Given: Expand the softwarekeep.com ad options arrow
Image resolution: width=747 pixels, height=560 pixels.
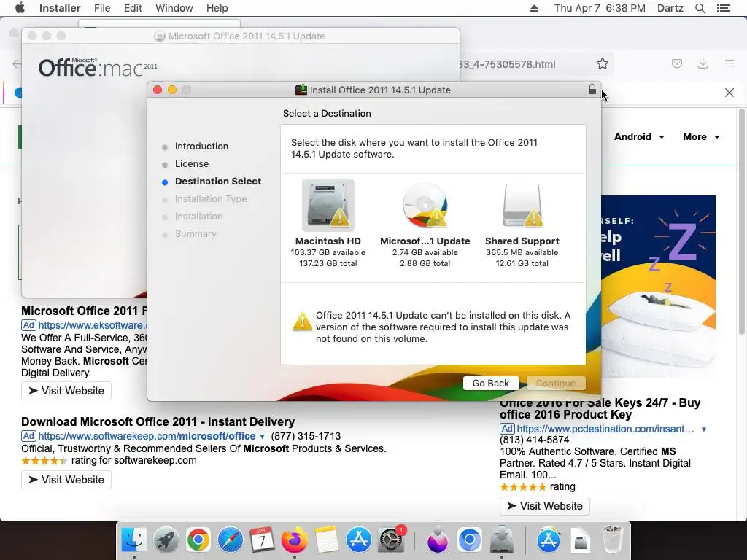Looking at the screenshot, I should [x=262, y=436].
